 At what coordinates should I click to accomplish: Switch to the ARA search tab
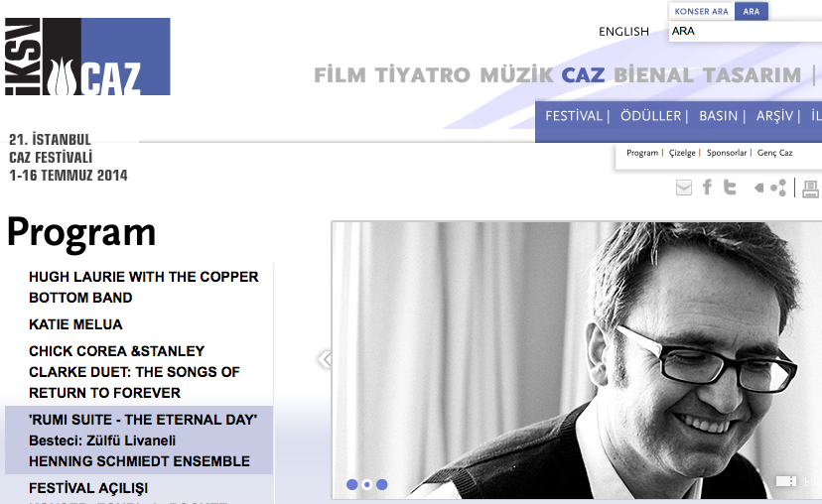(752, 12)
